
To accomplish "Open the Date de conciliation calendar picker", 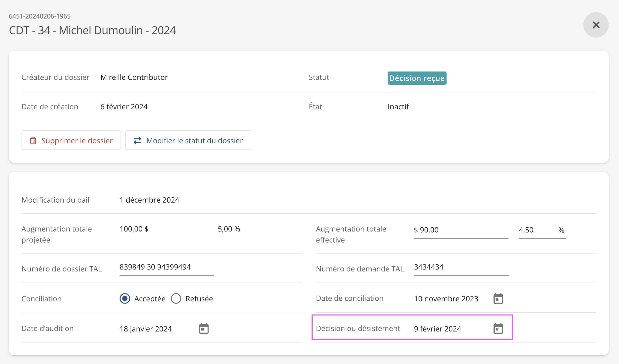I will [x=498, y=299].
